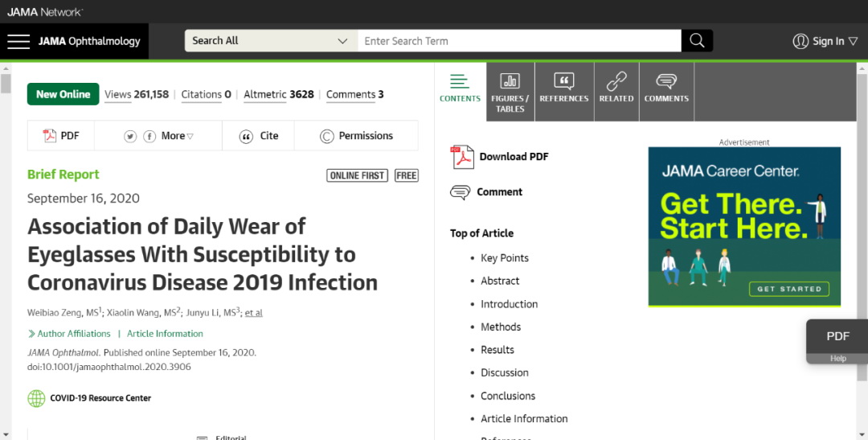Image resolution: width=868 pixels, height=440 pixels.
Task: Click the References quote bubble icon
Action: click(563, 81)
